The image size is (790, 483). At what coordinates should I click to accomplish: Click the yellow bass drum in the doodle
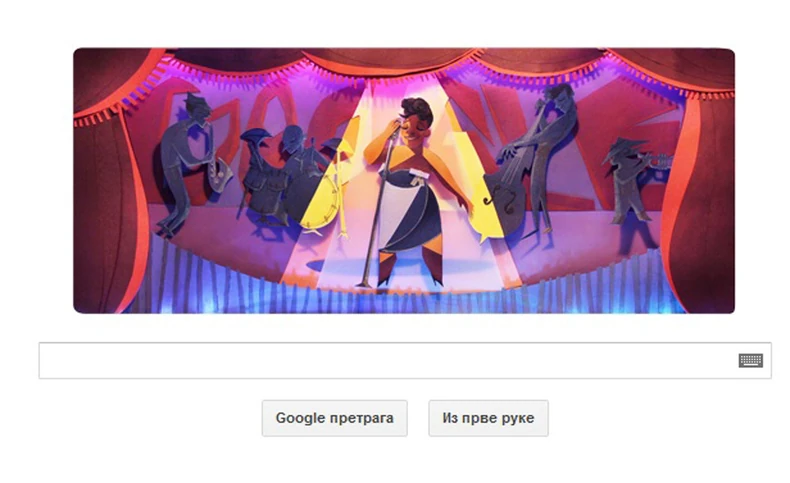tap(320, 203)
